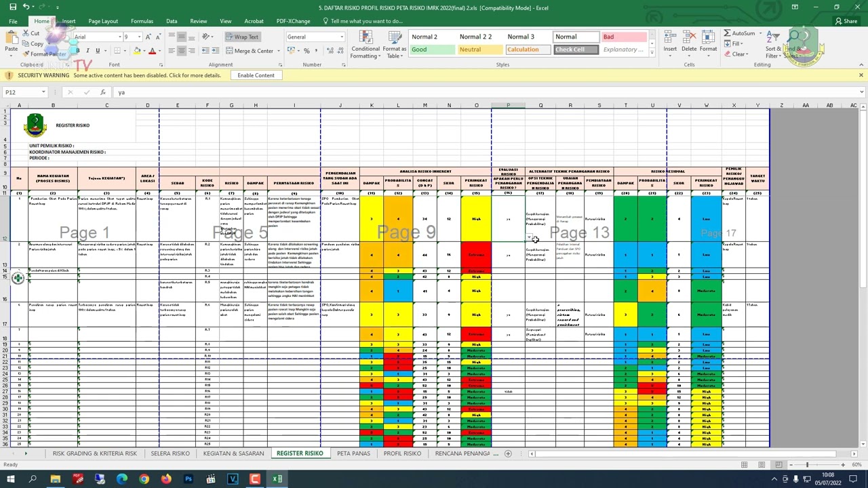Open the Orientation text rotation menu
868x488 pixels.
pos(208,37)
